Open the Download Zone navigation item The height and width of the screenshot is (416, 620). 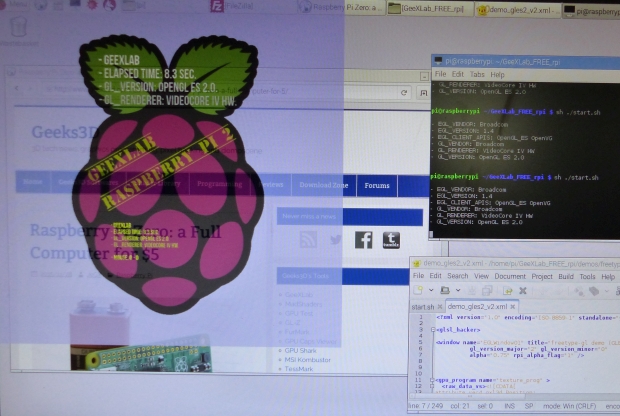(323, 185)
